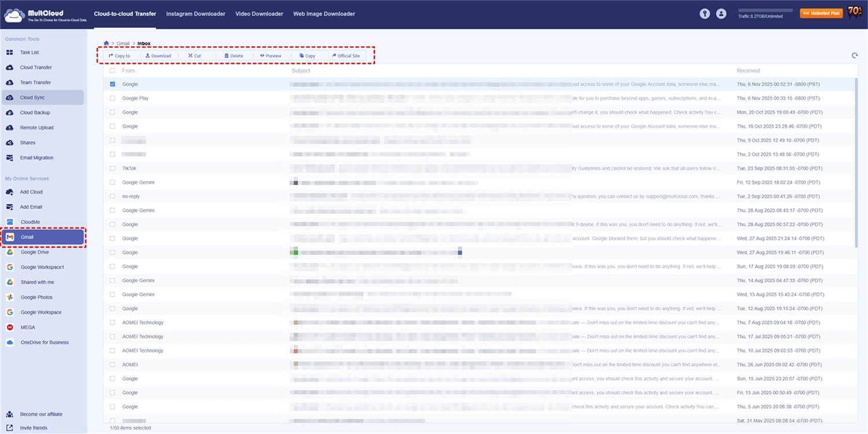Select the no-reply email checkbox
The width and height of the screenshot is (868, 434).
click(x=112, y=197)
